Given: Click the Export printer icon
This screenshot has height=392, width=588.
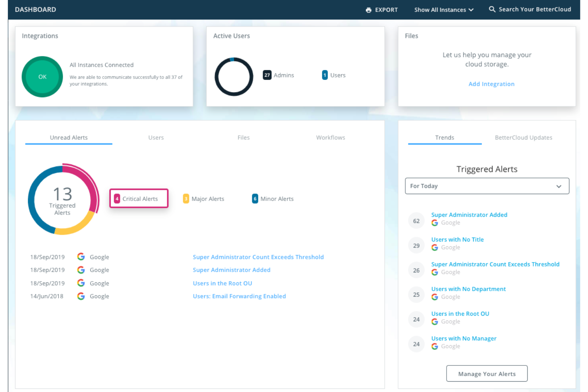Looking at the screenshot, I should (369, 10).
